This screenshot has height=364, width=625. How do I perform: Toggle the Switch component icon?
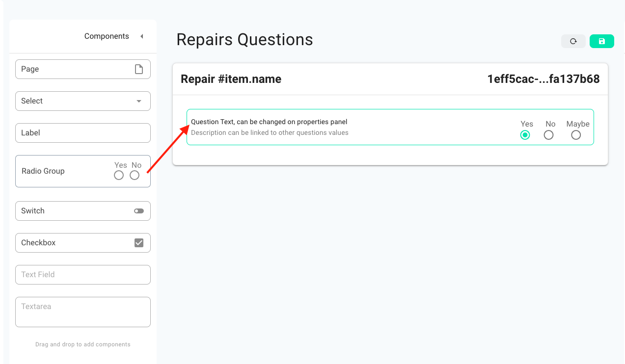[139, 211]
